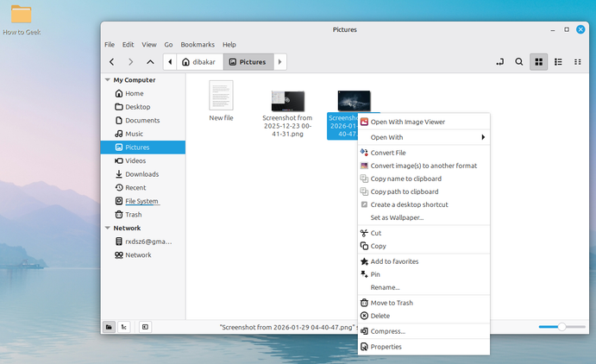
Task: Open the Bookmarks menu
Action: (x=198, y=45)
